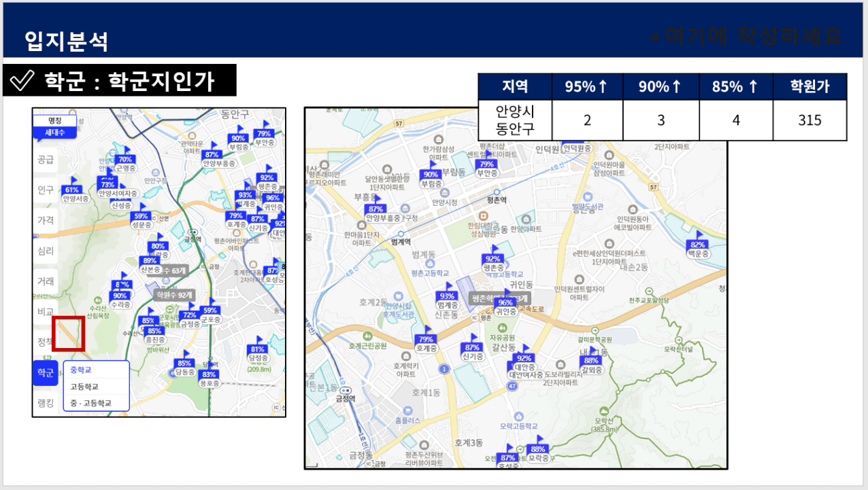Open the 심리 tab in the left map sidebar

[x=46, y=250]
